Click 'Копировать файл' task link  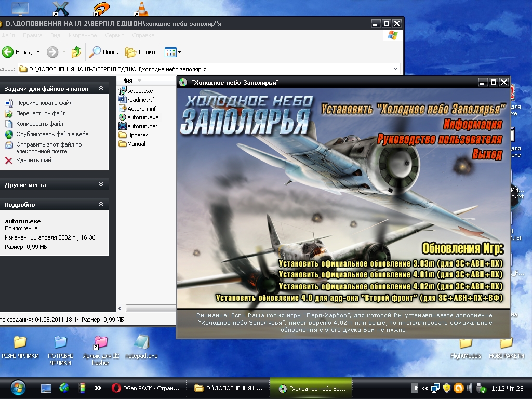[x=39, y=124]
